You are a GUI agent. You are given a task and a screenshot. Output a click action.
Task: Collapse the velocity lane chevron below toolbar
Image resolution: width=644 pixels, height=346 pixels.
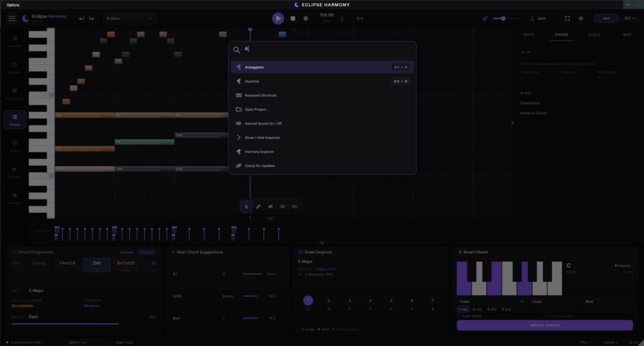pos(270,218)
